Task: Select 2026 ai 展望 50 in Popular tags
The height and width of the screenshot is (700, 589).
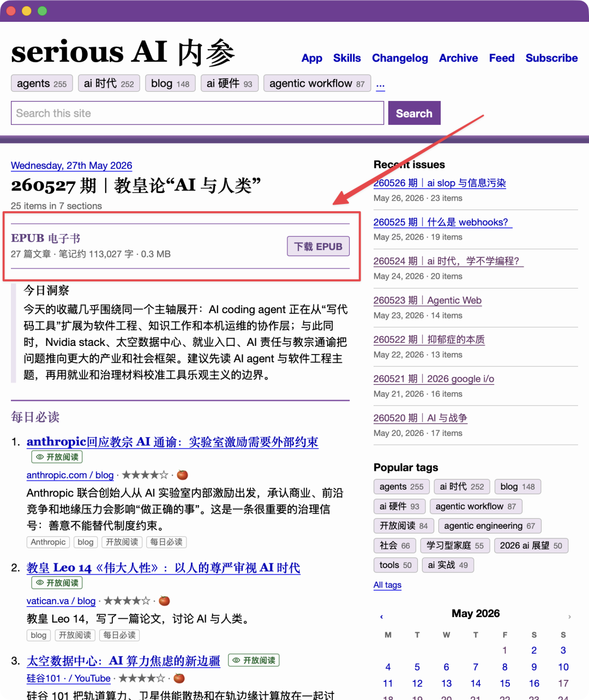Action: (x=531, y=546)
